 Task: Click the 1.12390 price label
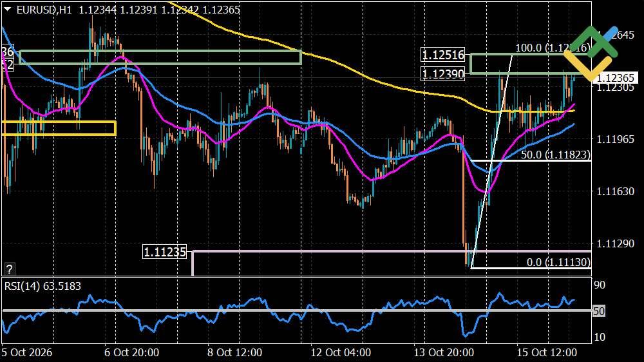coord(443,74)
